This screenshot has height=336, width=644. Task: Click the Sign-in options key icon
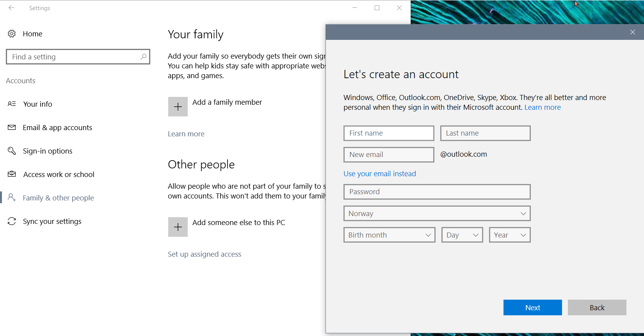pos(12,151)
